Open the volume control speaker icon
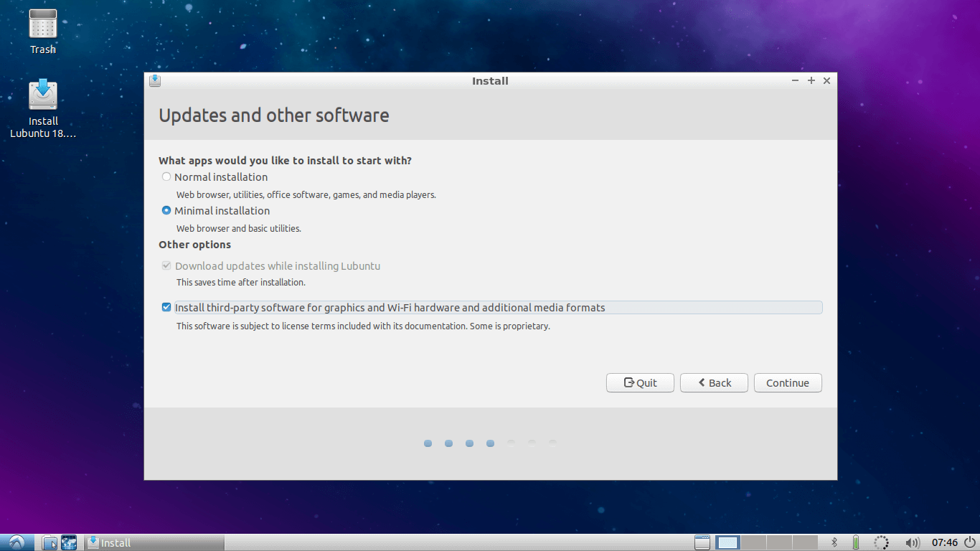Screen dimensions: 980x551 coord(913,542)
